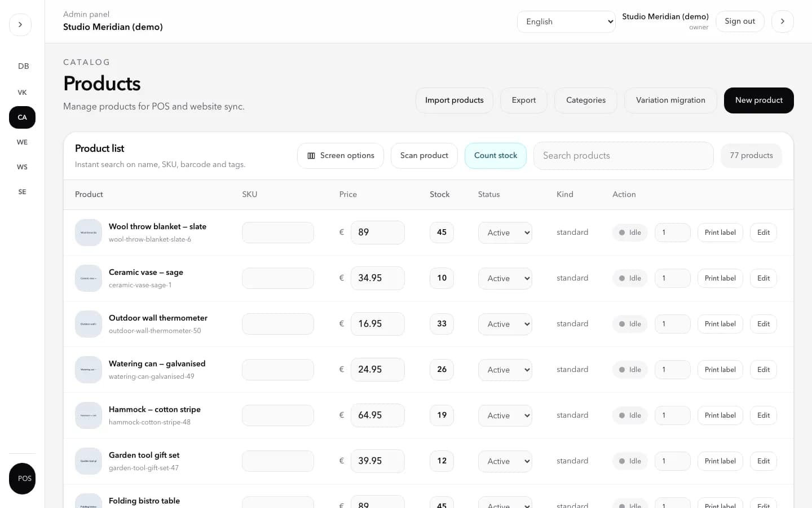812x508 pixels.
Task: Open status dropdown for Garden tool gift set
Action: (x=505, y=461)
